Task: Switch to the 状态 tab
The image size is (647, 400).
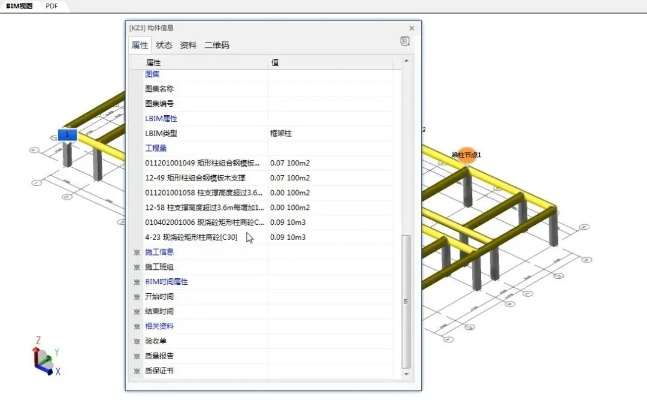Action: tap(164, 45)
